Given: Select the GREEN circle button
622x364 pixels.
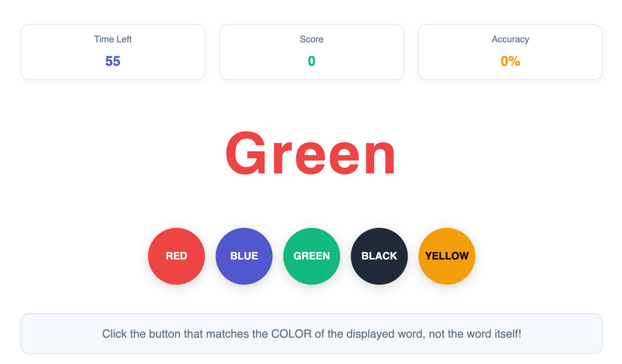Looking at the screenshot, I should point(311,256).
